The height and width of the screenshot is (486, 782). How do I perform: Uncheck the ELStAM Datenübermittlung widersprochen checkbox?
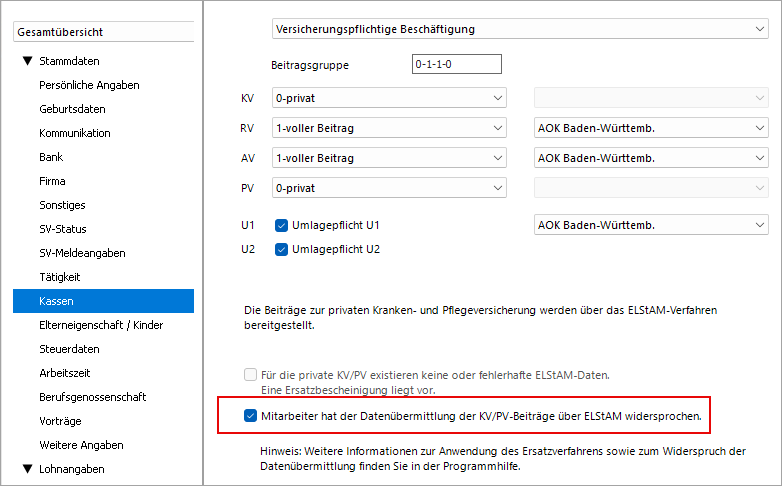[x=251, y=415]
